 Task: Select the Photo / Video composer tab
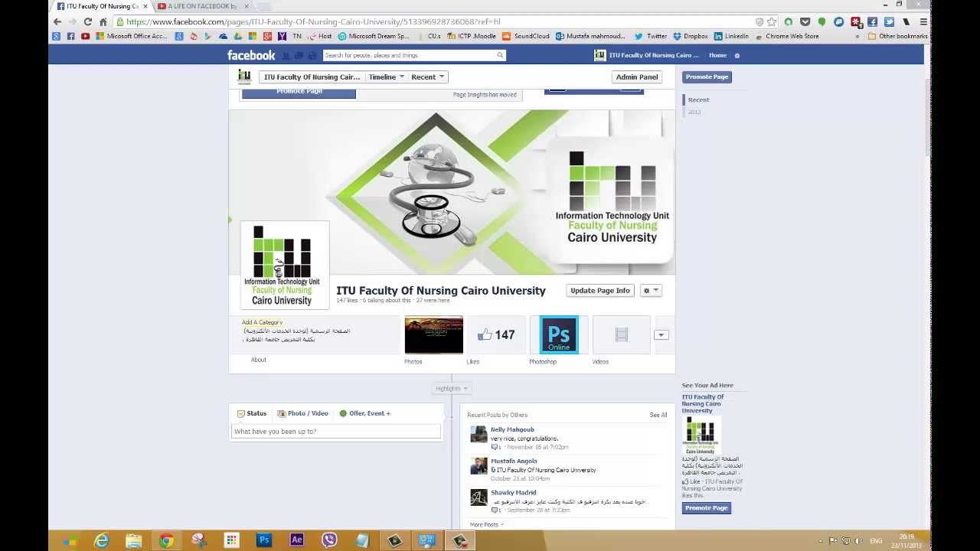[x=302, y=413]
